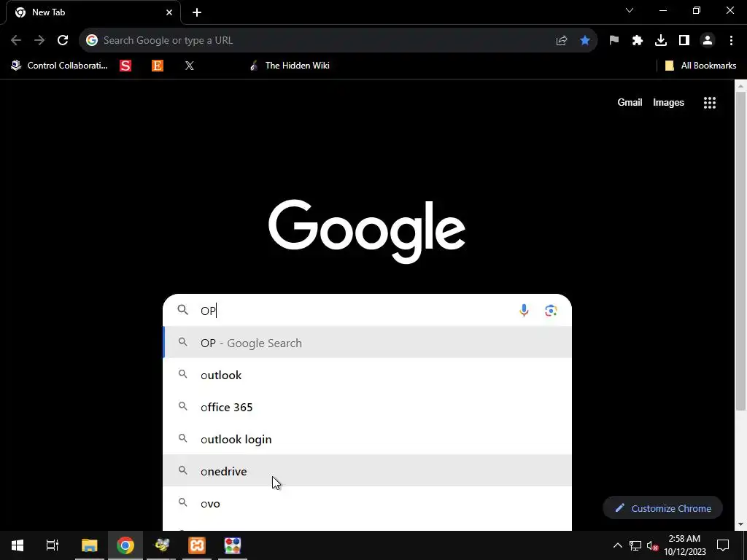Open the bee application in taskbar
This screenshot has height=560, width=747.
point(161,545)
